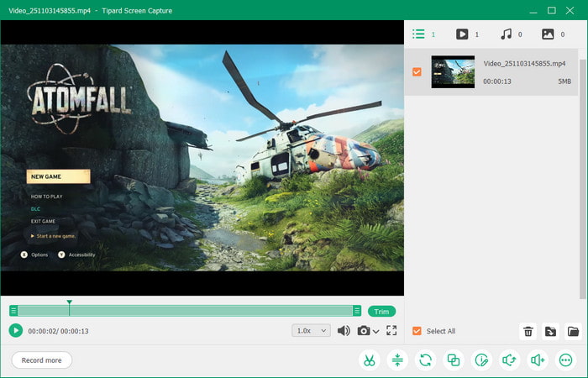
Task: Expand the snapshot camera dropdown arrow
Action: (x=376, y=332)
